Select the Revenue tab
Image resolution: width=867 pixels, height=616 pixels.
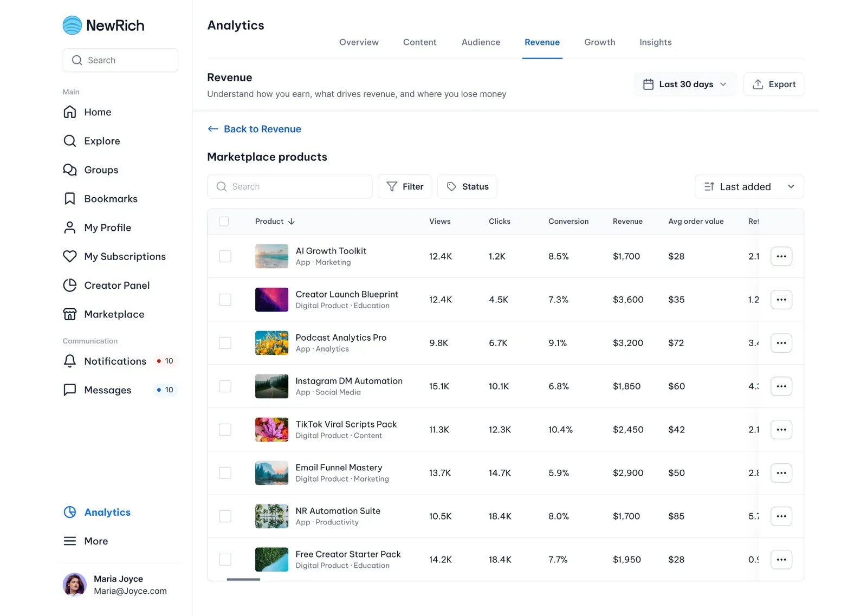tap(542, 42)
